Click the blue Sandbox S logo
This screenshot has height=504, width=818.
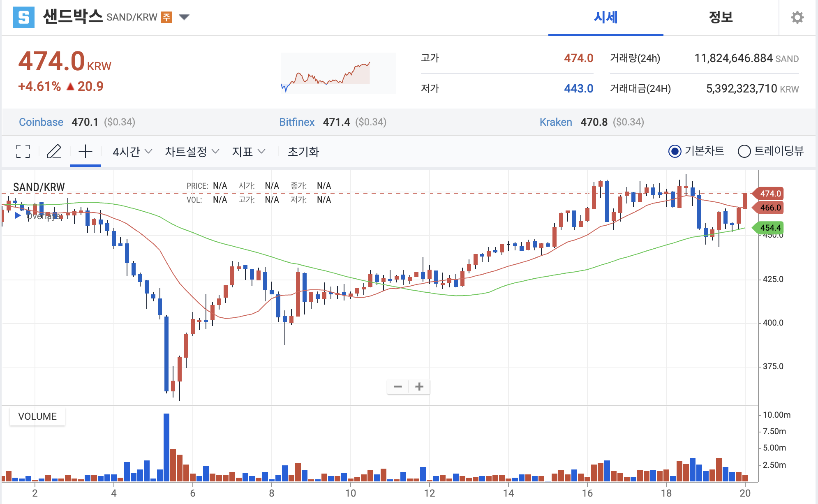[x=23, y=17]
